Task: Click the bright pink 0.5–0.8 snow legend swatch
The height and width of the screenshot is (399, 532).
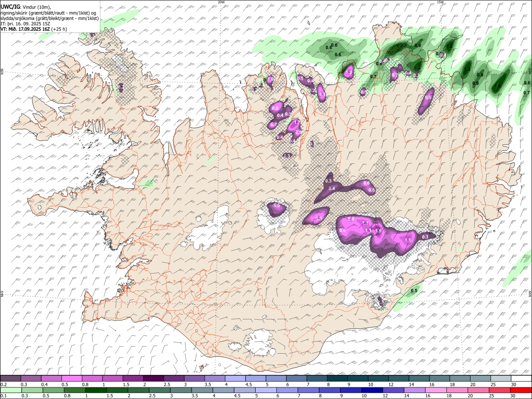Action: click(71, 379)
